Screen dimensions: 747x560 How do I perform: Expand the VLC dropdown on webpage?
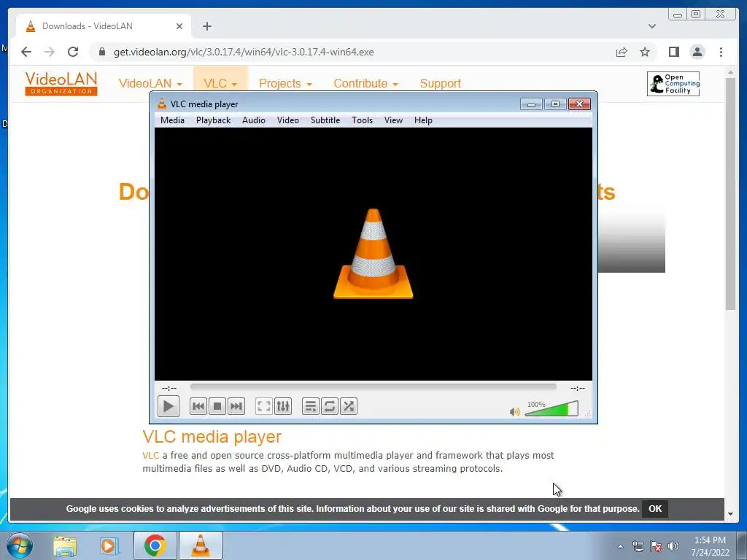(x=220, y=83)
